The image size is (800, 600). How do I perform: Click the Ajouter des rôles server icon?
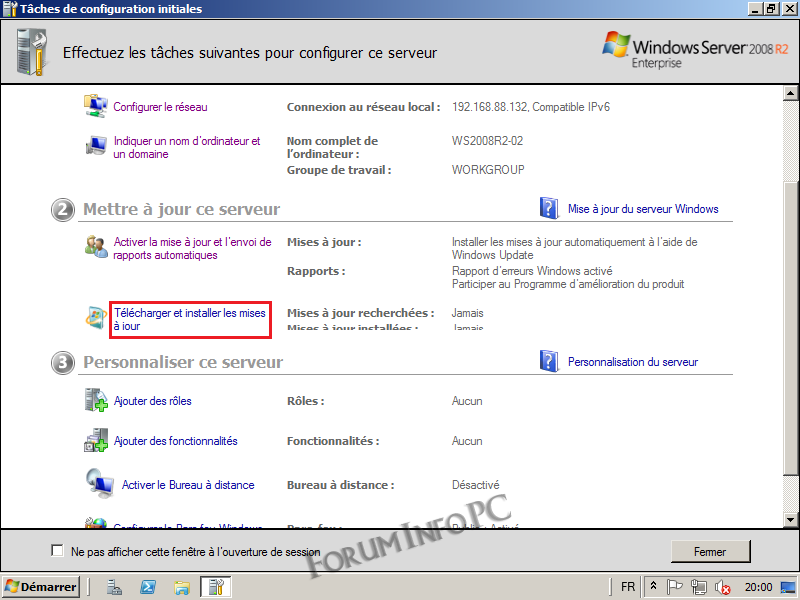point(95,400)
